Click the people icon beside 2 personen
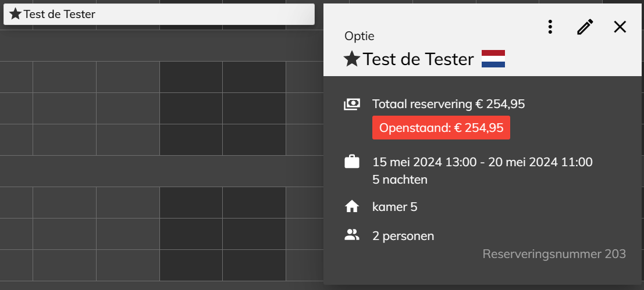The width and height of the screenshot is (644, 290). point(352,235)
